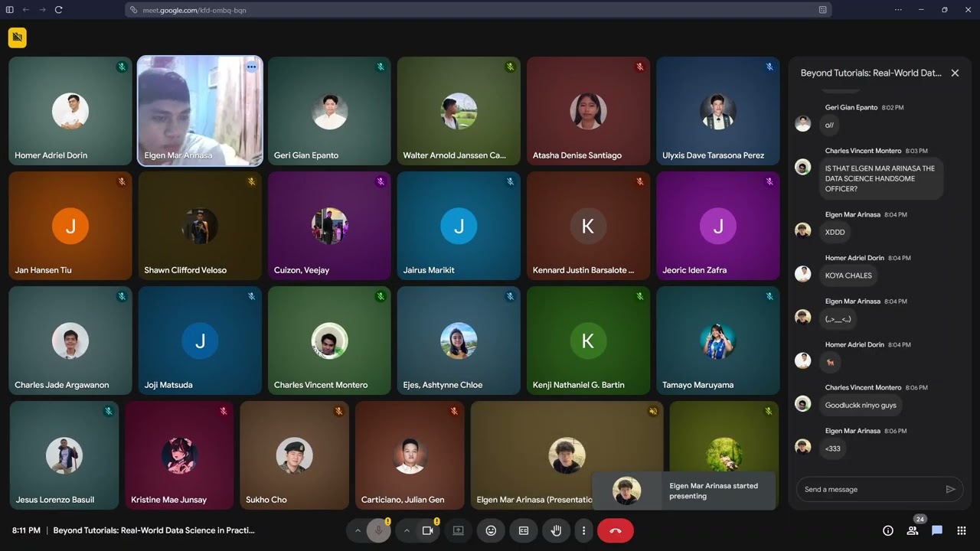Open the meeting details info icon
Image resolution: width=980 pixels, height=551 pixels.
click(888, 530)
